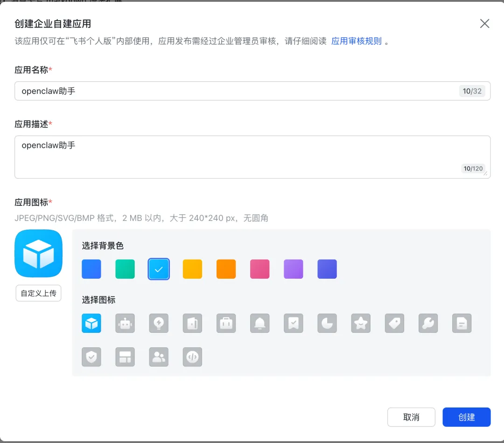Pick the wrench tool icon

tap(428, 323)
